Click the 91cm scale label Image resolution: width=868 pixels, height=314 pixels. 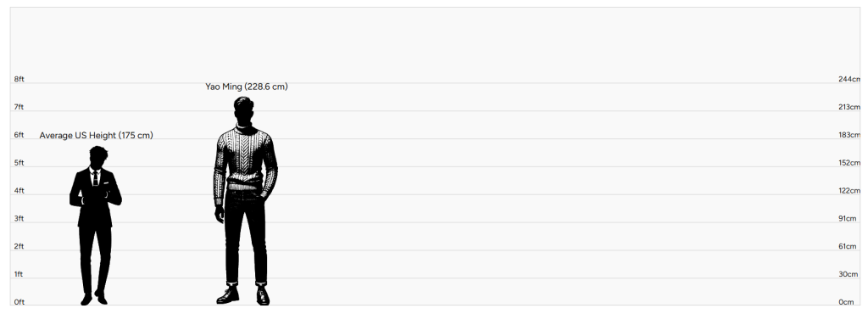point(847,219)
